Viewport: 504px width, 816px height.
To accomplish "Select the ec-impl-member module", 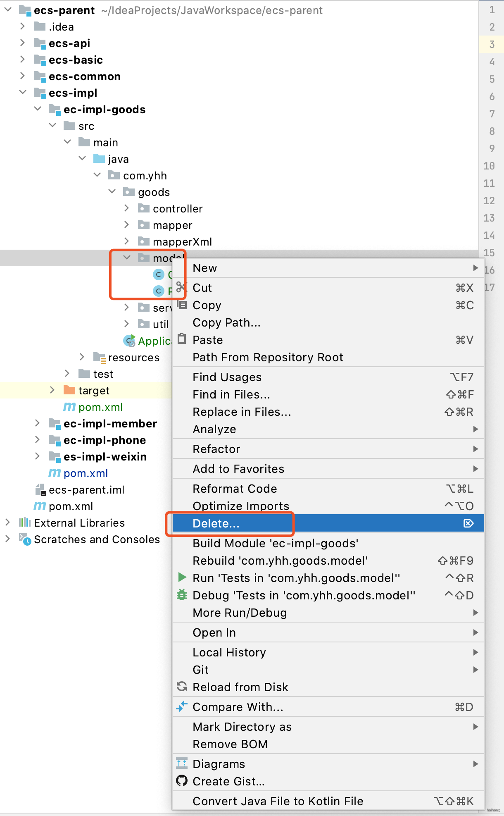I will point(110,423).
